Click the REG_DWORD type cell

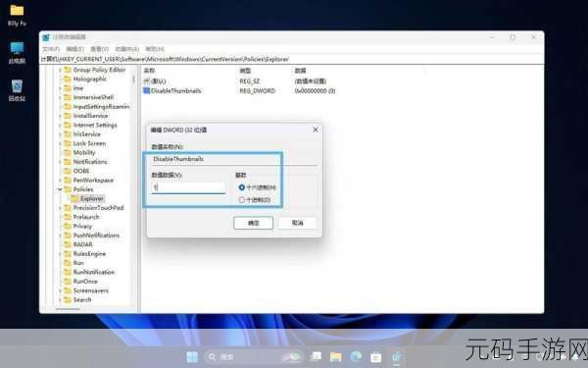tap(257, 91)
